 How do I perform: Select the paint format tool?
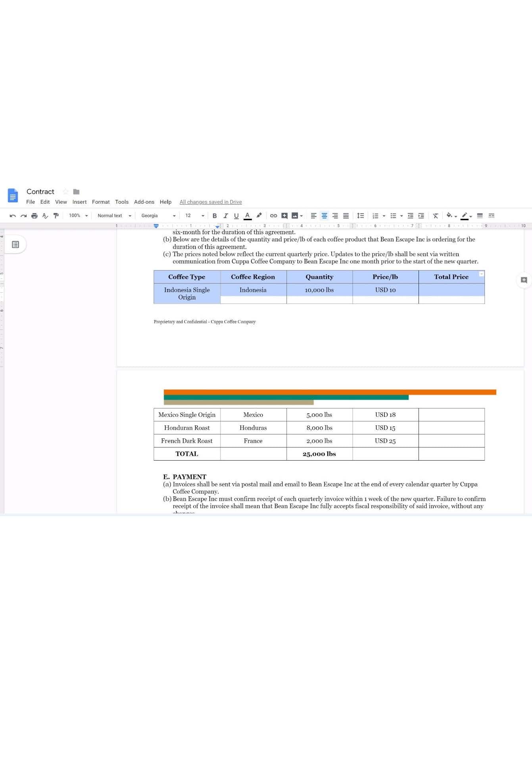pyautogui.click(x=56, y=216)
